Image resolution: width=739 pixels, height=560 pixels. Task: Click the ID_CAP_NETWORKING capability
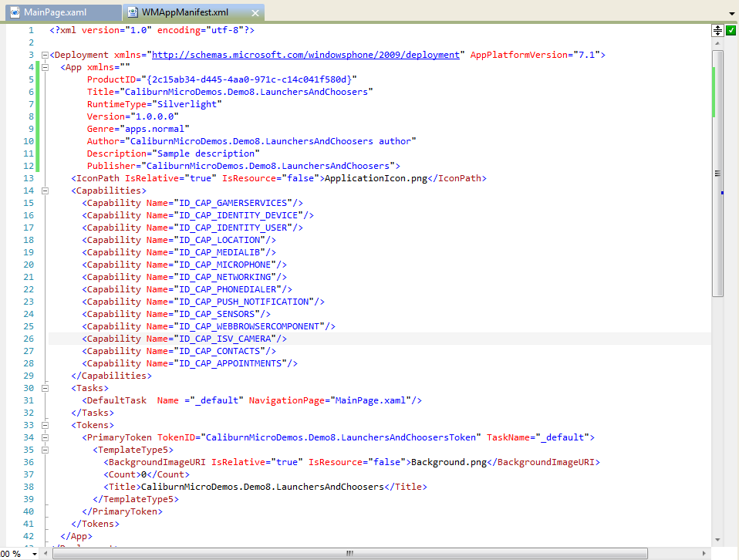(x=184, y=277)
